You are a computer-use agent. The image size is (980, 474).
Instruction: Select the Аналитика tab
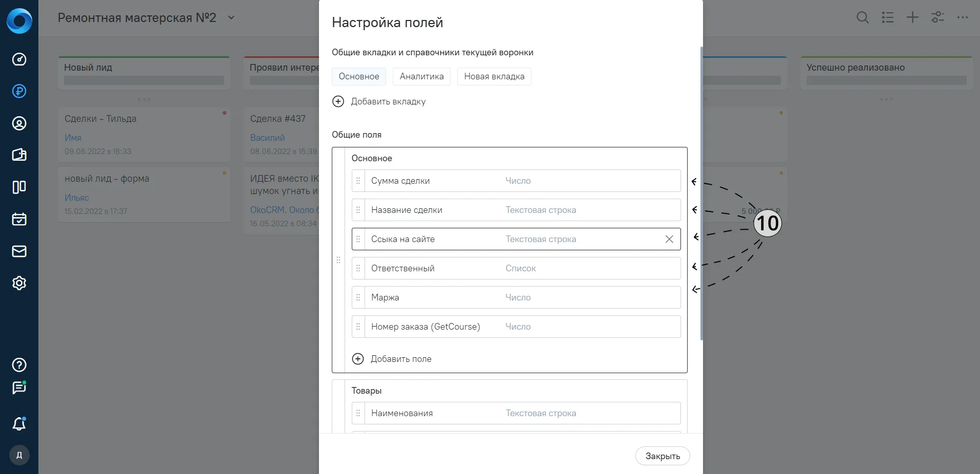click(x=422, y=76)
